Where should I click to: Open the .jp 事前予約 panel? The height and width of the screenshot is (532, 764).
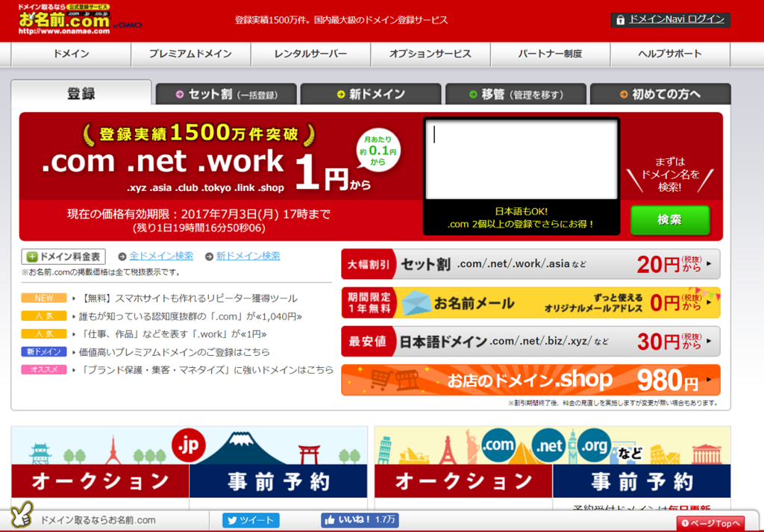(x=278, y=481)
